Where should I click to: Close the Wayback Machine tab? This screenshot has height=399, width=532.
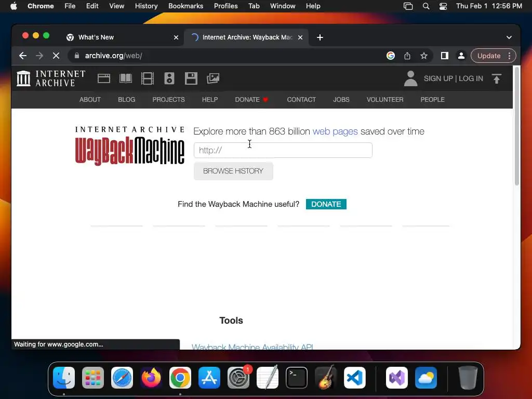[x=300, y=37]
